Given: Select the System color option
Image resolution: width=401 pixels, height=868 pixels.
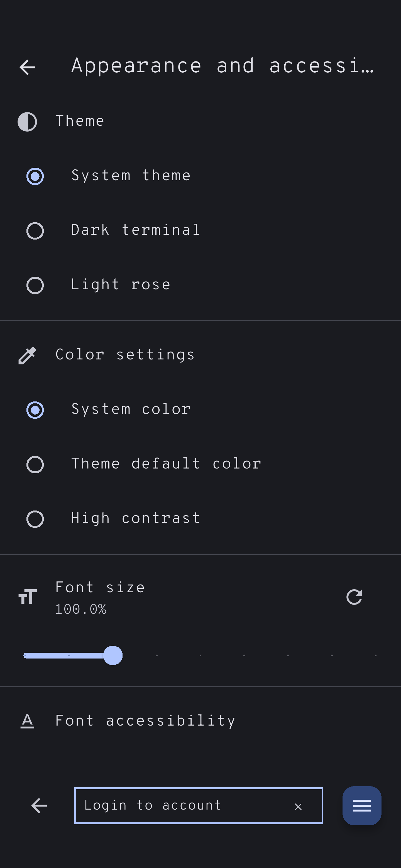Looking at the screenshot, I should coord(35,410).
